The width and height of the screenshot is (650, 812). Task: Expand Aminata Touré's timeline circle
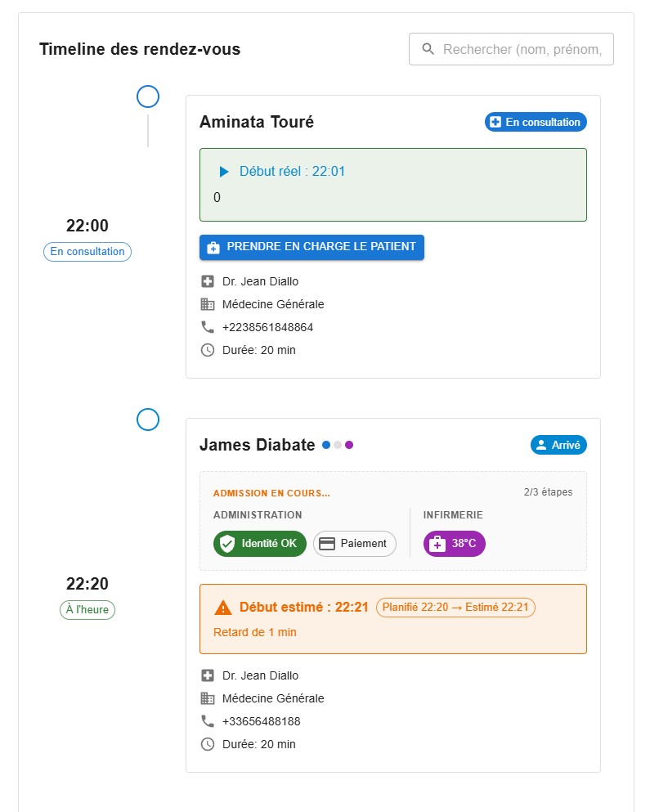(x=148, y=96)
